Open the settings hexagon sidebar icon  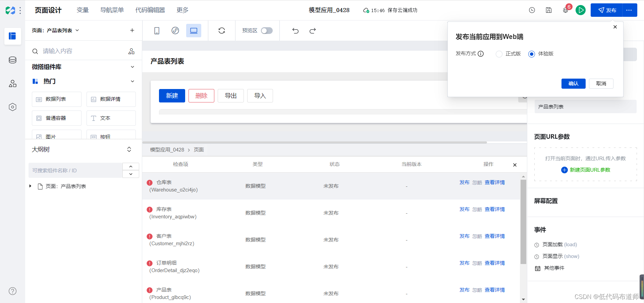coord(12,107)
